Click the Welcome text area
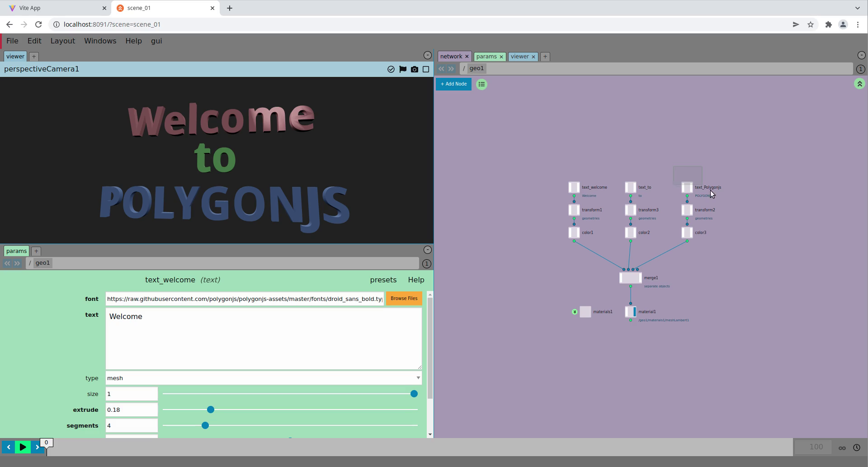This screenshot has height=467, width=868. [264, 339]
